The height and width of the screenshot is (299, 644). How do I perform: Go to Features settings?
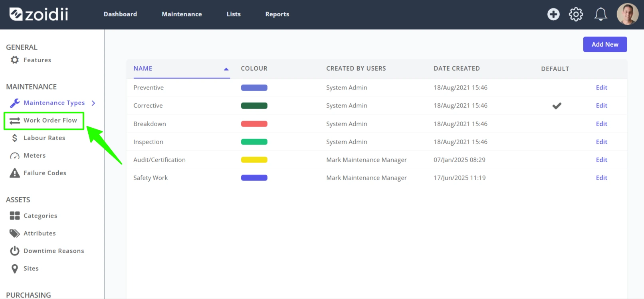point(37,60)
